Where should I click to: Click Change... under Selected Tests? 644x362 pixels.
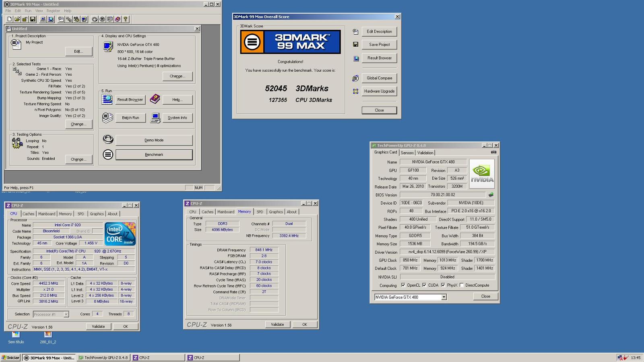pos(78,124)
